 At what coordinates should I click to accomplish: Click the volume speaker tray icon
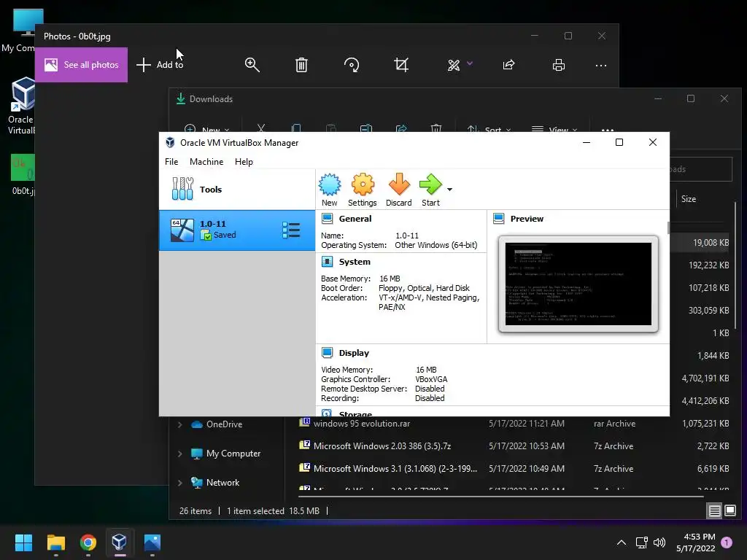tap(659, 542)
